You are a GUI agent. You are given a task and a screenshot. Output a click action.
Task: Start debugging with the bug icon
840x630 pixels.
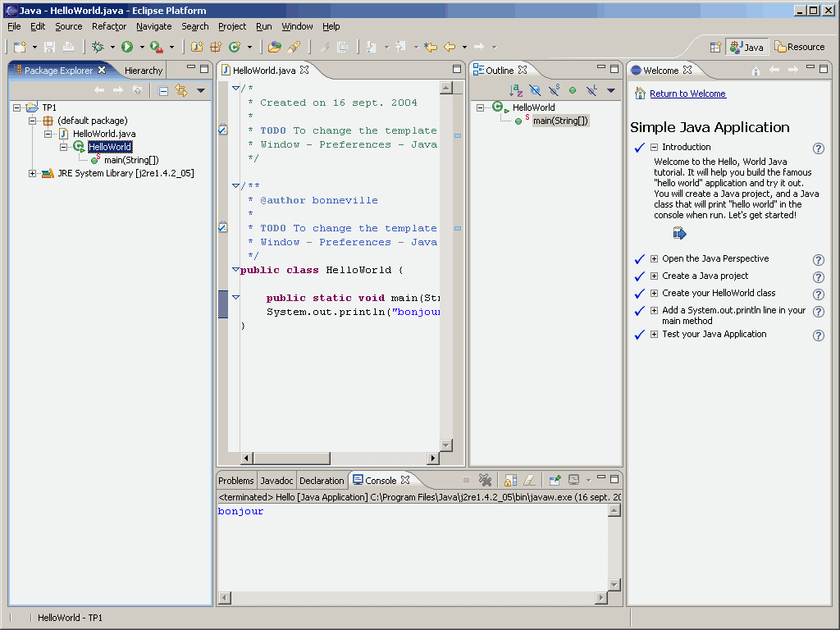pyautogui.click(x=98, y=47)
